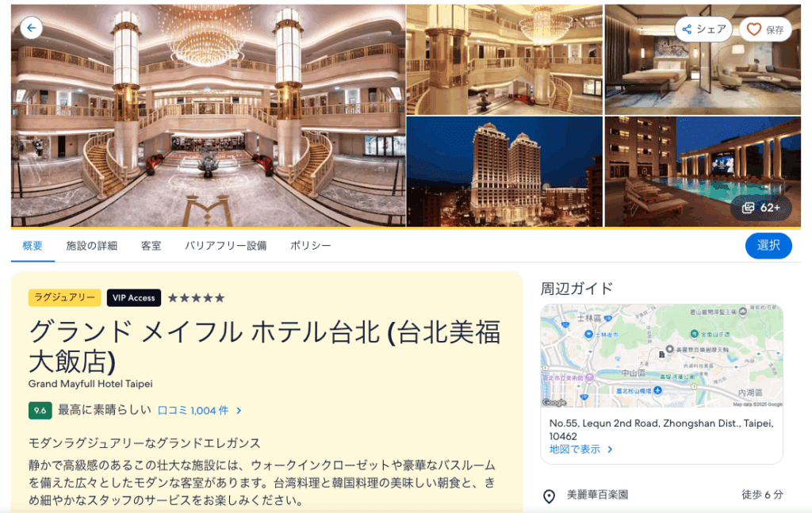The image size is (812, 513).
Task: Expand reviews via the 口コミ chevron
Action: (239, 411)
